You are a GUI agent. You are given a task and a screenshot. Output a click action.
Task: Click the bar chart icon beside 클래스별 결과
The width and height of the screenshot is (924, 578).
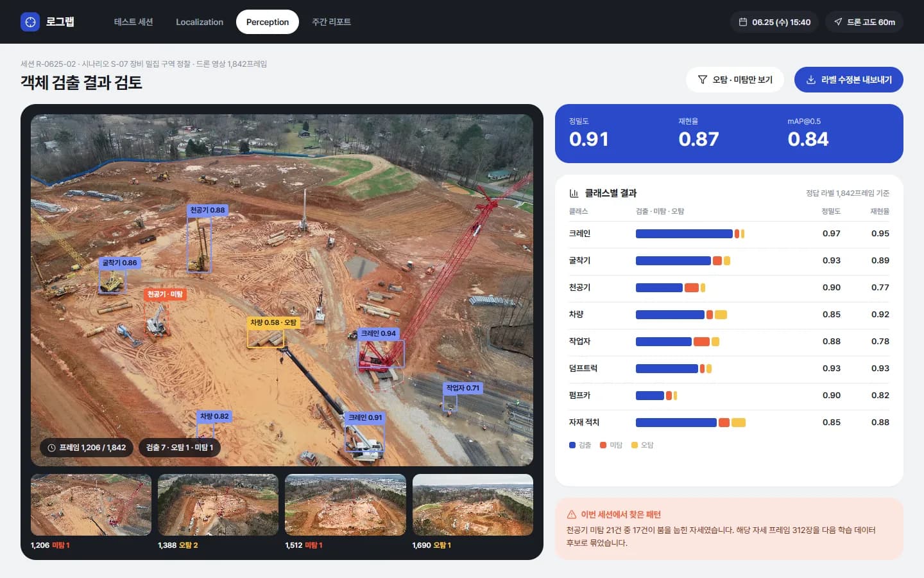click(x=574, y=193)
